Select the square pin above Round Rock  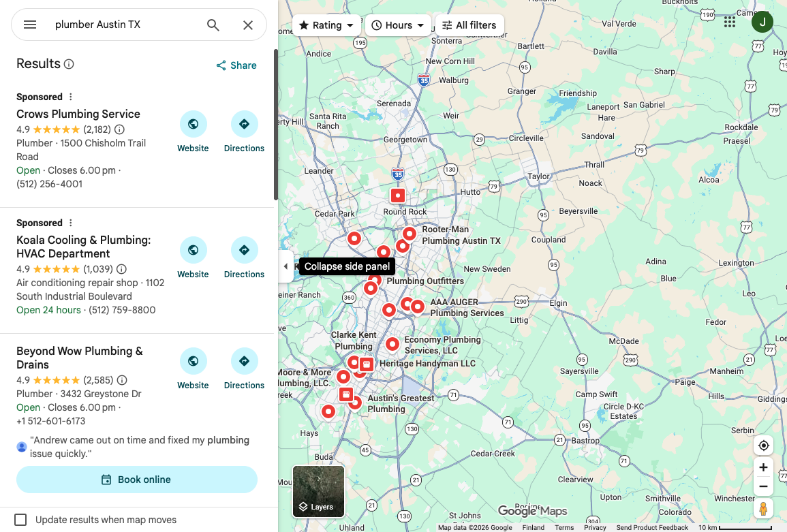coord(398,195)
